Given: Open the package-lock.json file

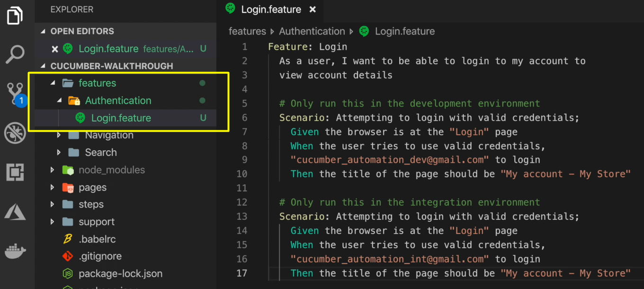Looking at the screenshot, I should click(120, 274).
